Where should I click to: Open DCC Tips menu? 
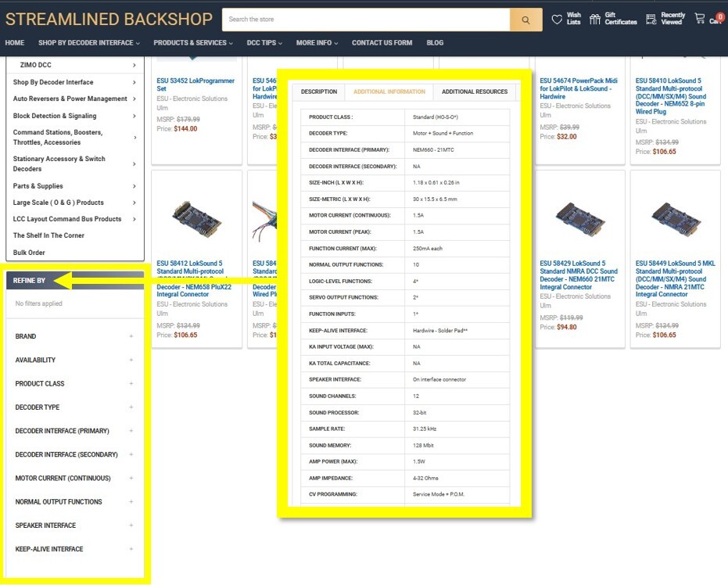[264, 43]
